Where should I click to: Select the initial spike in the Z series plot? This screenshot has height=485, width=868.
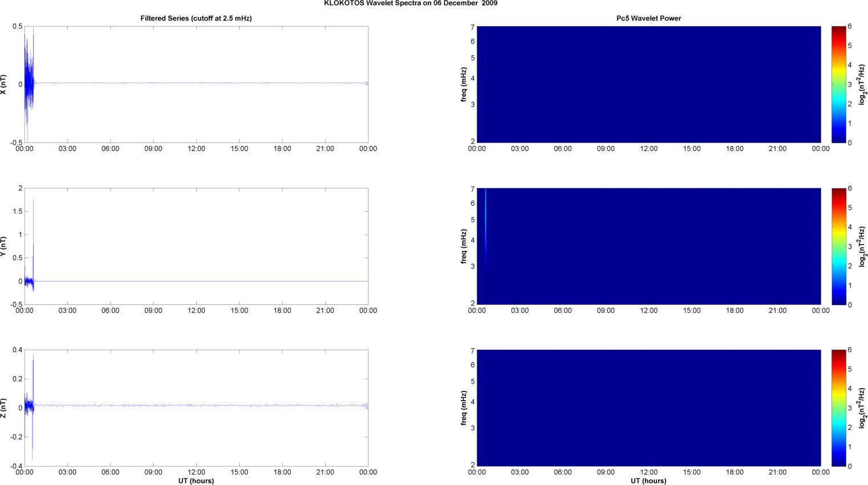click(x=33, y=407)
